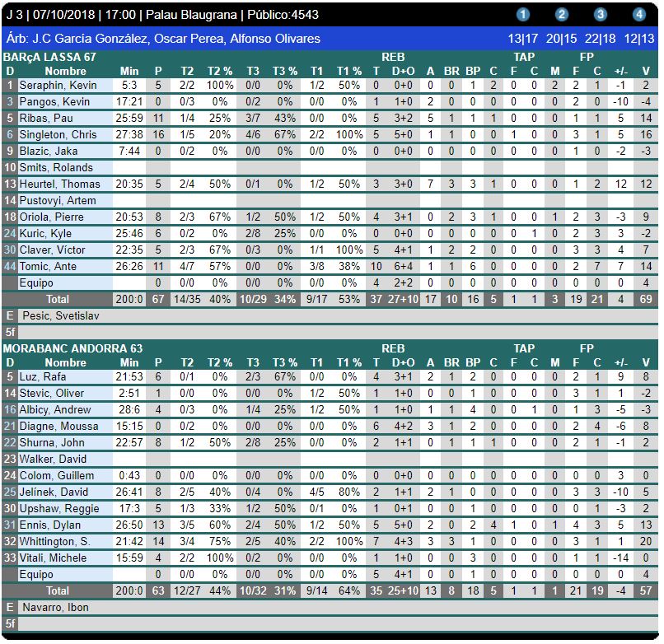664x644 pixels.
Task: Open player Smits, Rolands
Action: [56, 168]
